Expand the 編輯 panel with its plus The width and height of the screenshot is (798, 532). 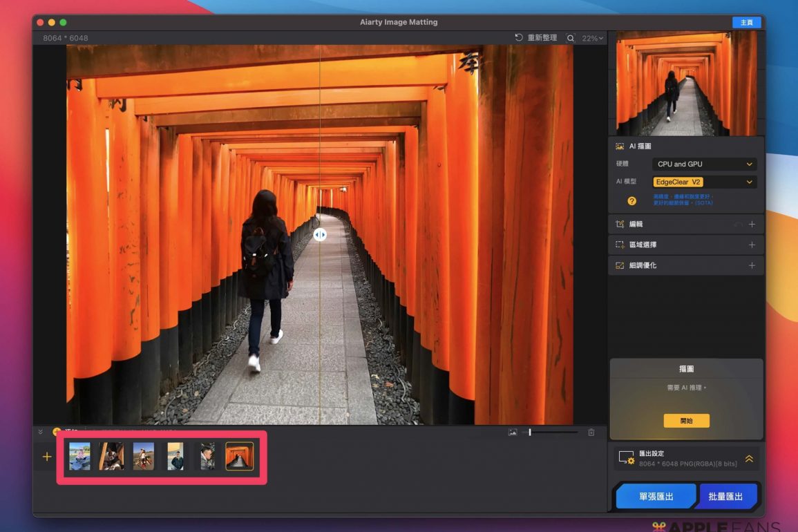coord(752,225)
